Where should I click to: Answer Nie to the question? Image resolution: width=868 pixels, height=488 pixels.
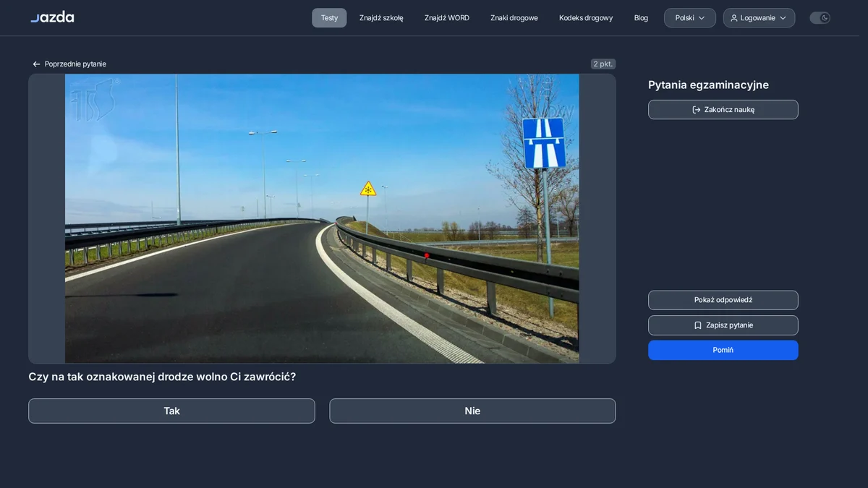coord(472,411)
